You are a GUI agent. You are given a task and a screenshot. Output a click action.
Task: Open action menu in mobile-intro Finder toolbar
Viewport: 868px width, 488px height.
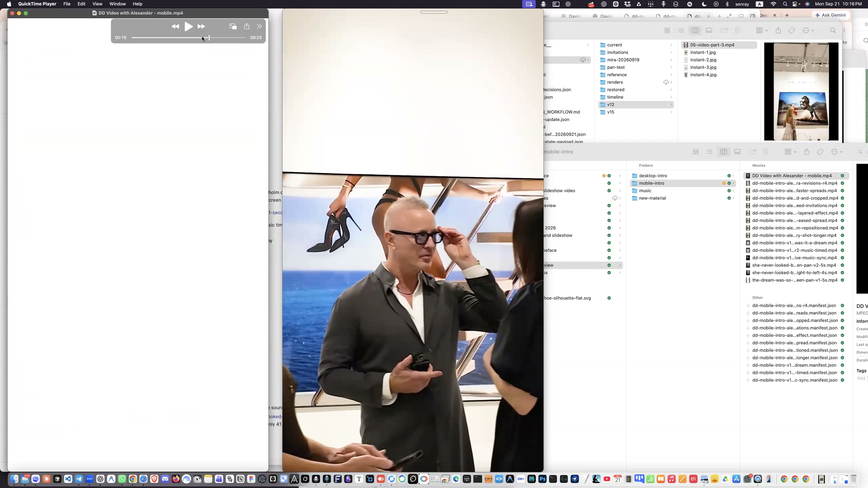point(837,152)
